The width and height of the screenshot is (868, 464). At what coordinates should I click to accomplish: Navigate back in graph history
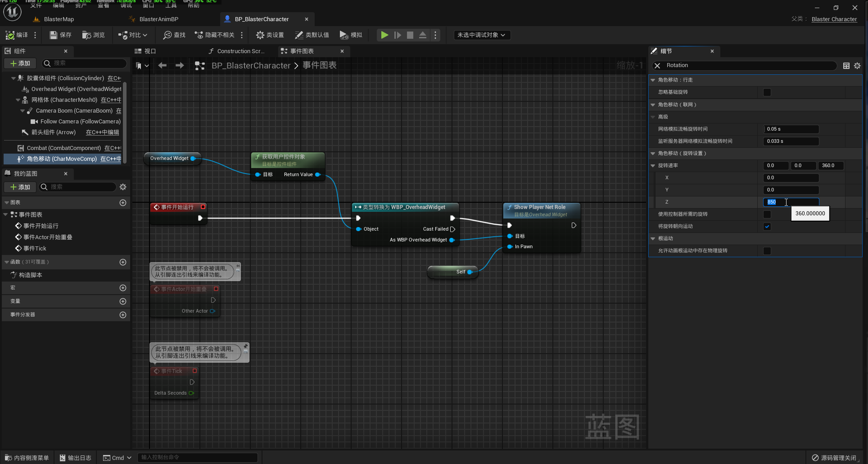tap(163, 66)
